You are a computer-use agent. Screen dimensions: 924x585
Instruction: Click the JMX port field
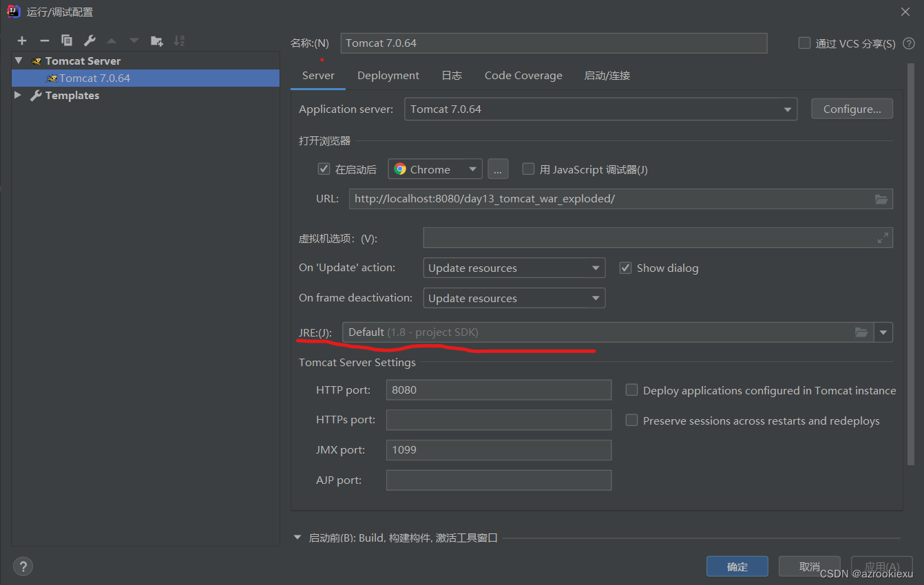coord(498,450)
